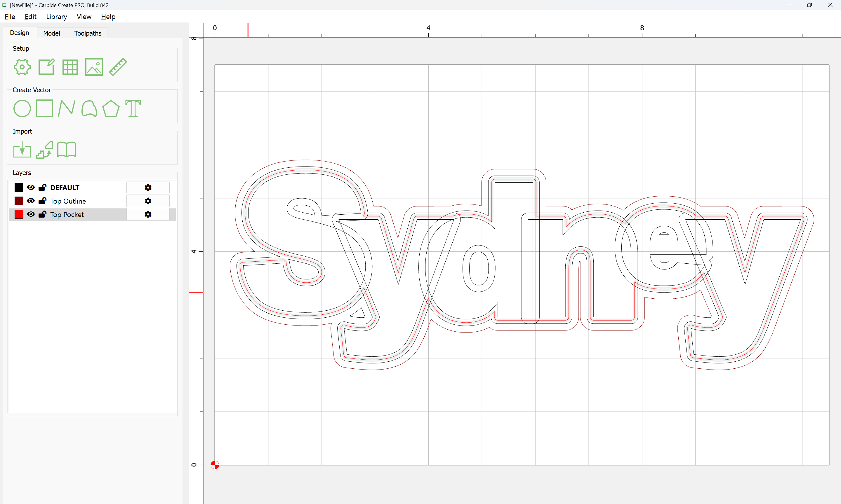Viewport: 841px width, 504px height.
Task: Switch to the Toolpaths tab
Action: [88, 33]
